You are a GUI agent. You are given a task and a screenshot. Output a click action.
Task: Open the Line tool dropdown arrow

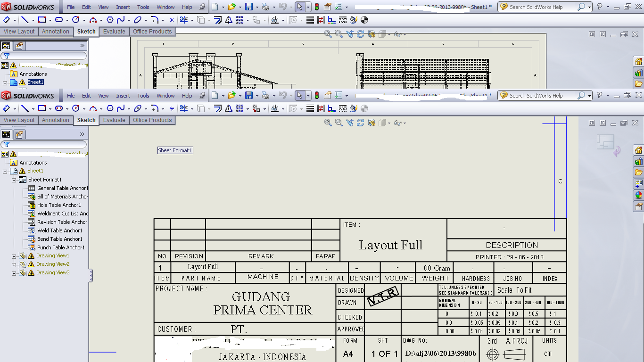(33, 109)
